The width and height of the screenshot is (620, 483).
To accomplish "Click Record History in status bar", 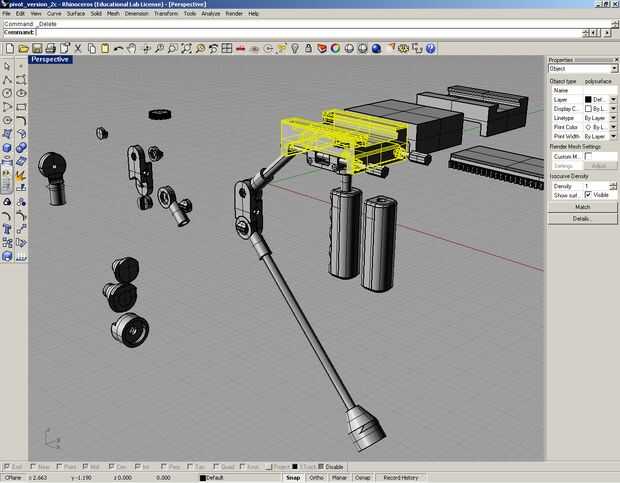I will tap(401, 477).
